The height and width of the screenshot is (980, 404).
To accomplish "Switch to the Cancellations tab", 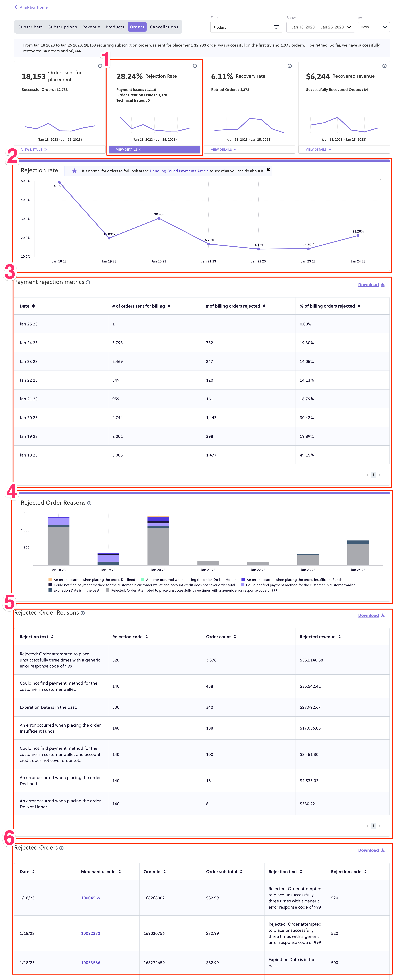I will 164,27.
